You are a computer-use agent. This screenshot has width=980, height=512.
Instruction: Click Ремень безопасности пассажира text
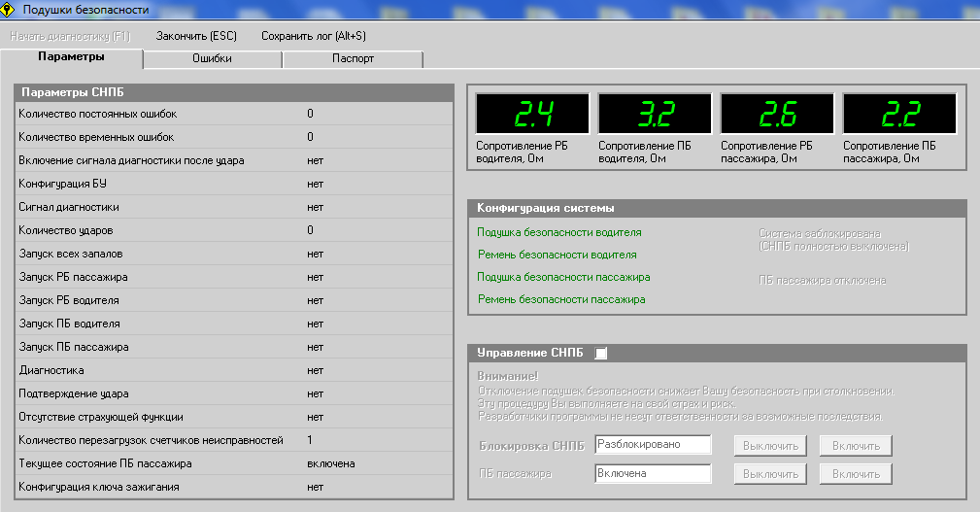click(x=562, y=299)
